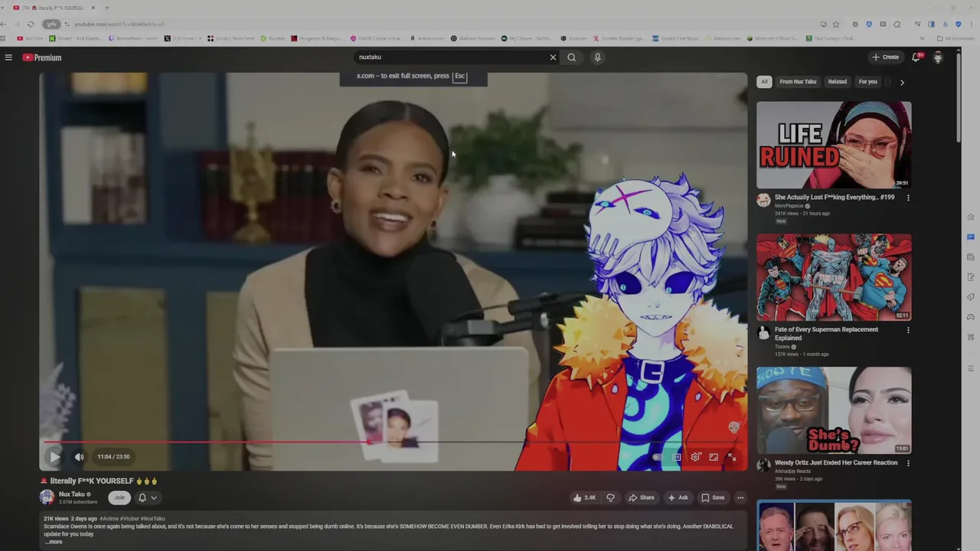Viewport: 980px width, 551px height.
Task: Open the LIFE RUINED video thumbnail
Action: tap(834, 145)
